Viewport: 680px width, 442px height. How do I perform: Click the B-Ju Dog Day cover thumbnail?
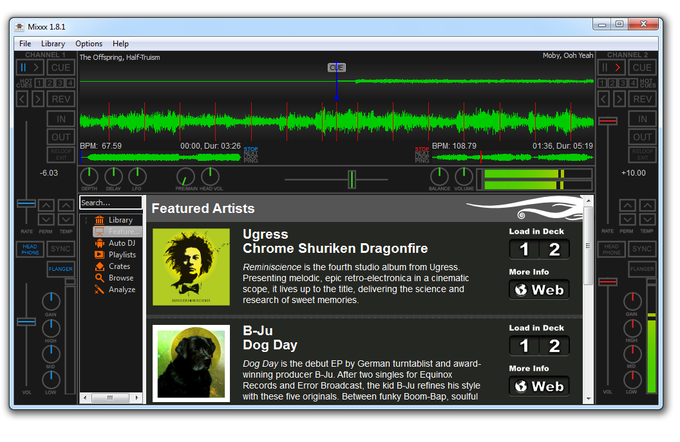(191, 363)
